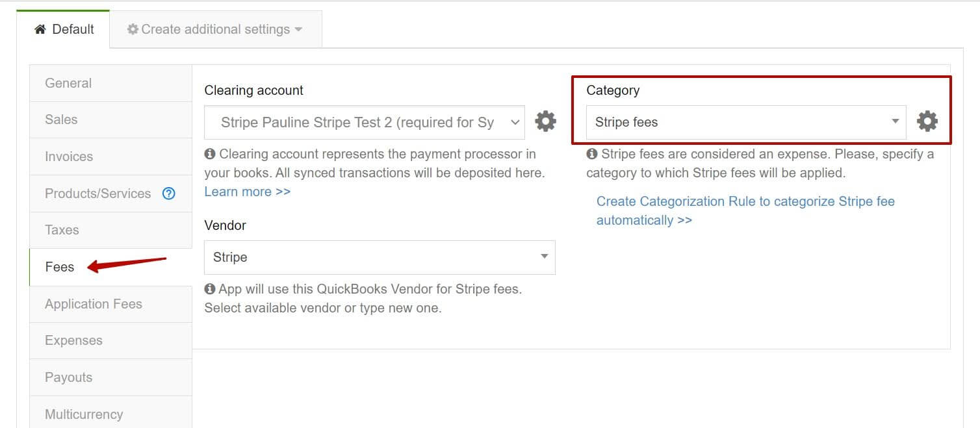
Task: Click the gear icon on Create additional settings
Action: 133,29
